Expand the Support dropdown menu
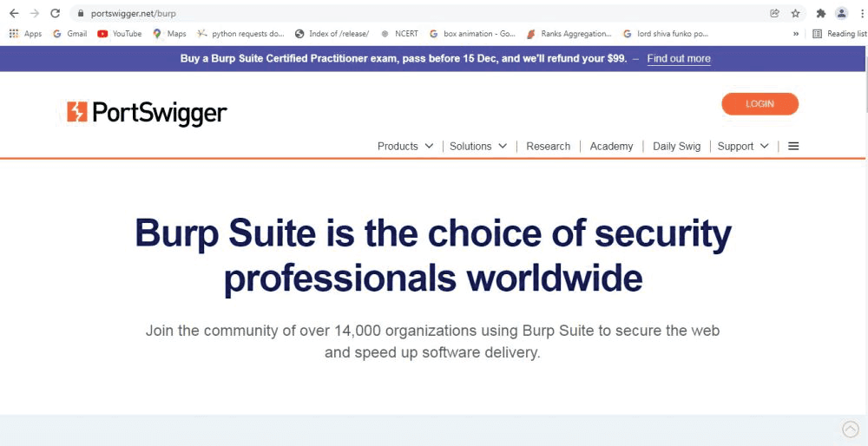 743,146
